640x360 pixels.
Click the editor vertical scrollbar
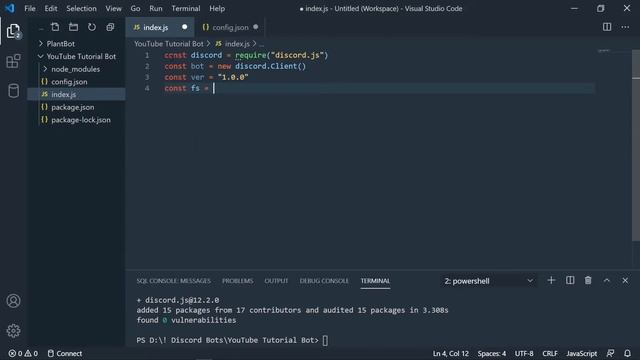(636, 145)
